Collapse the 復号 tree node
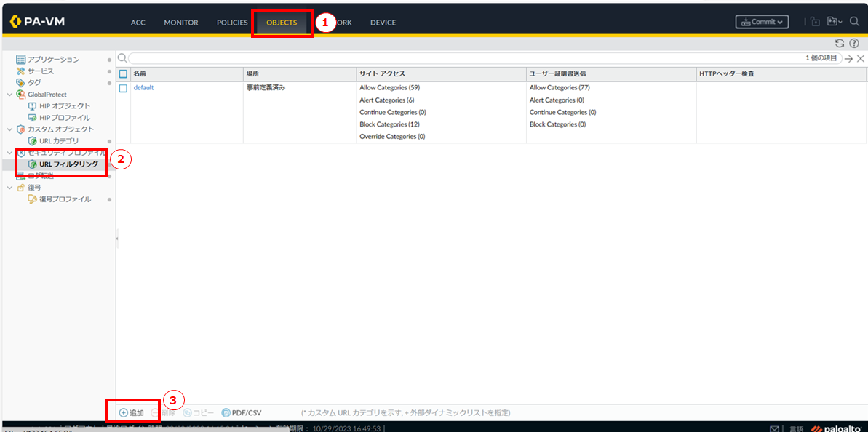868x432 pixels. 9,188
